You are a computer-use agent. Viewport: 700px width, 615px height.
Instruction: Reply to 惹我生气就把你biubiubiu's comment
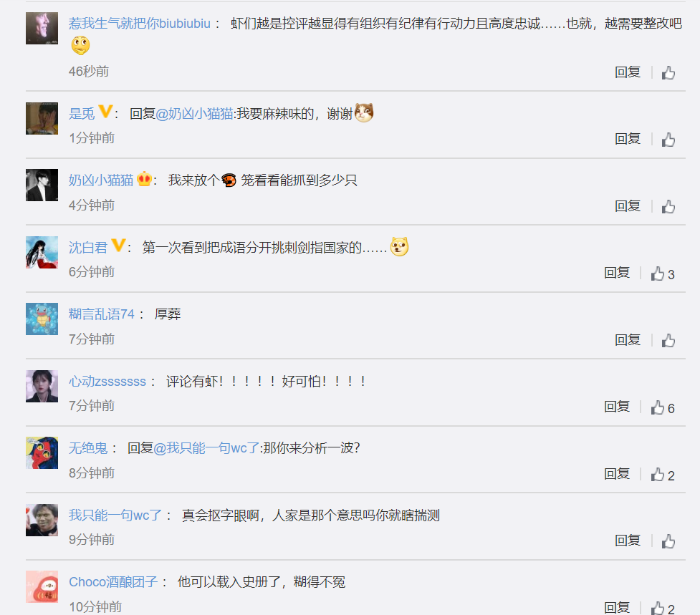(x=628, y=72)
